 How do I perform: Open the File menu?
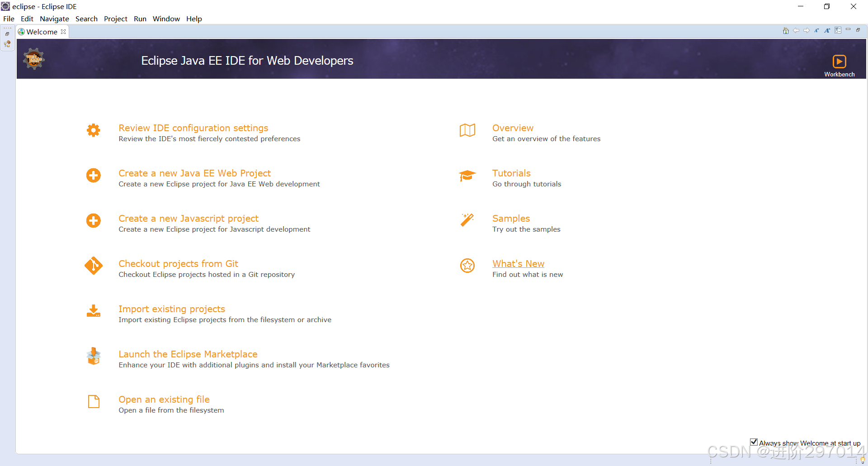[x=9, y=19]
